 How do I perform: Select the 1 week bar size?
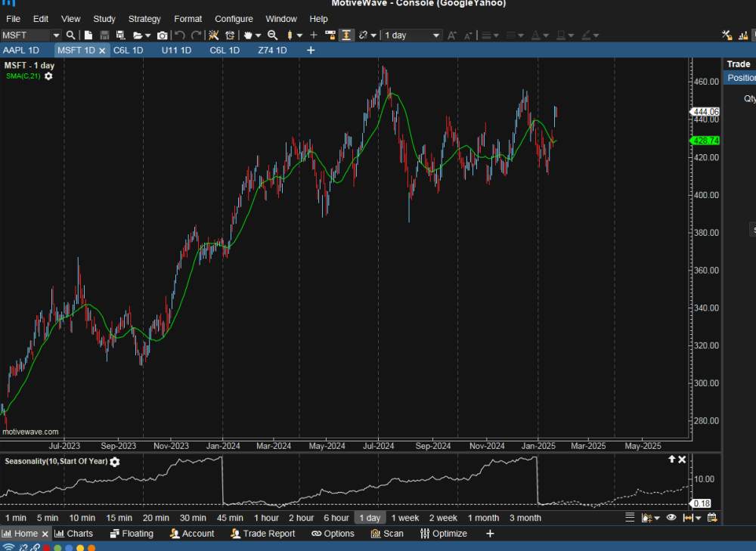(404, 518)
